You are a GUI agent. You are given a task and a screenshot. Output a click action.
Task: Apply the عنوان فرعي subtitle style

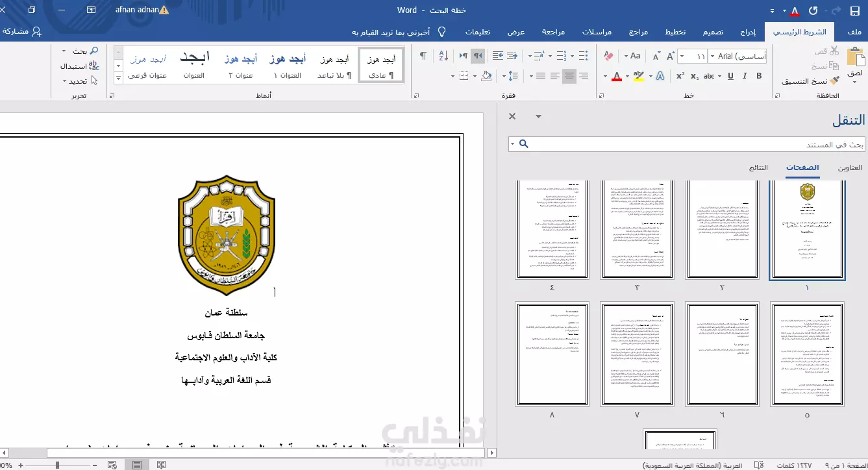[x=147, y=66]
